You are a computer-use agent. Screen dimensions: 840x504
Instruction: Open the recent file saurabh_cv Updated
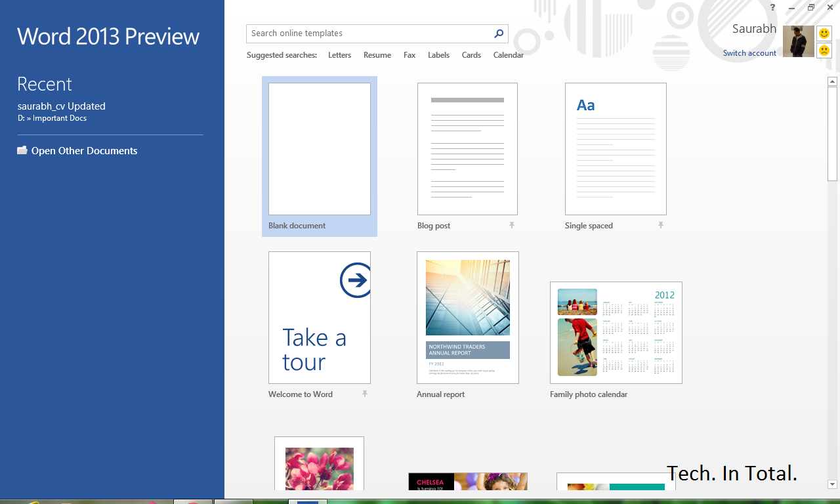(x=61, y=106)
